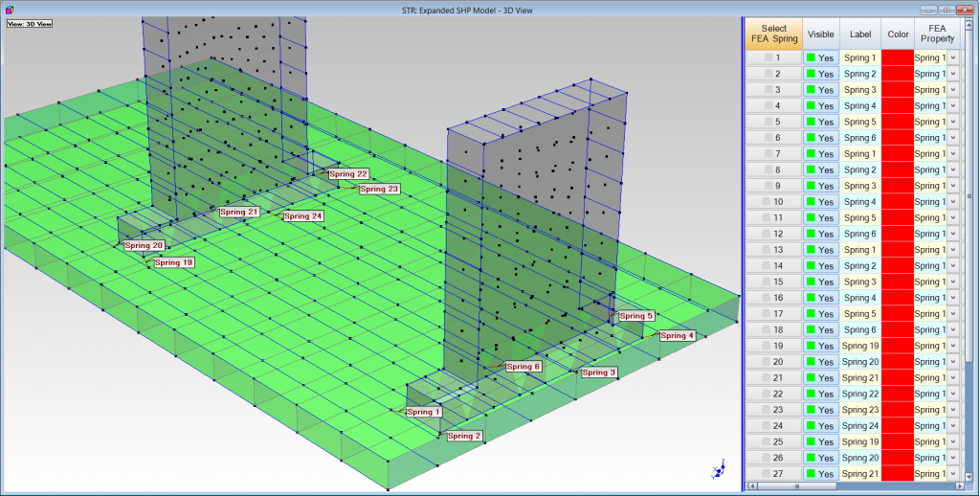The image size is (980, 496).
Task: Select the Spring 23 tag in the 3D model
Action: click(x=379, y=190)
